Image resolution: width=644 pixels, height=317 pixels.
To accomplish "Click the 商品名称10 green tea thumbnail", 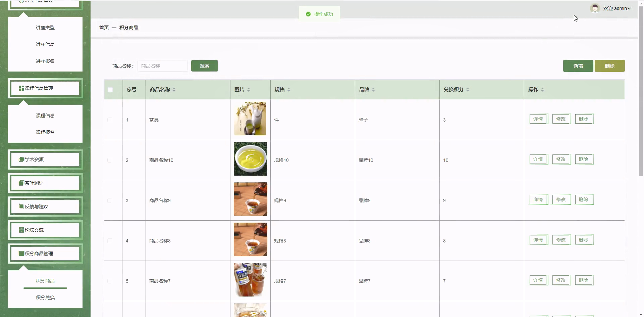I will (x=251, y=159).
